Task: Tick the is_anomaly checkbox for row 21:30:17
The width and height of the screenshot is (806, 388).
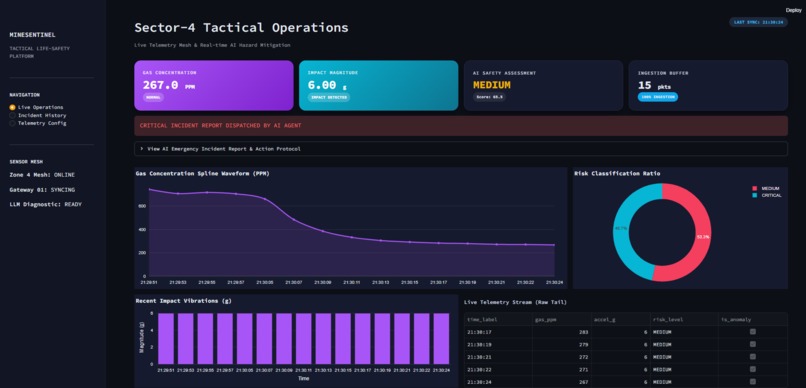Action: click(753, 332)
